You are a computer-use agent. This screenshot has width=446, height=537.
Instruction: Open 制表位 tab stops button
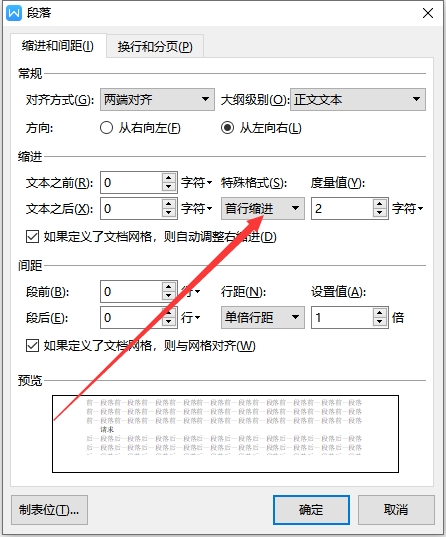click(x=49, y=510)
